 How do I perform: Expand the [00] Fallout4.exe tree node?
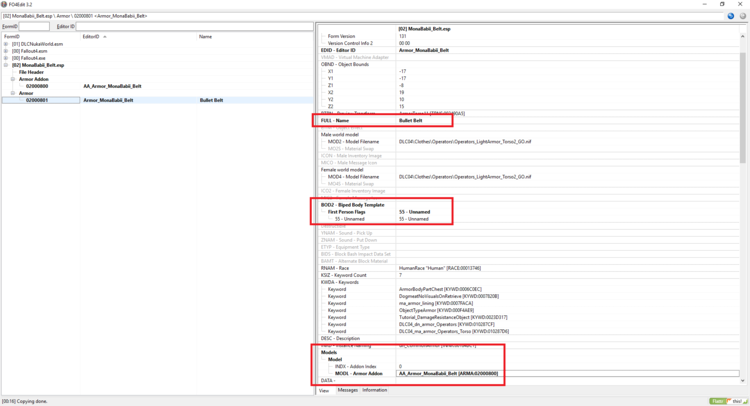pos(6,58)
